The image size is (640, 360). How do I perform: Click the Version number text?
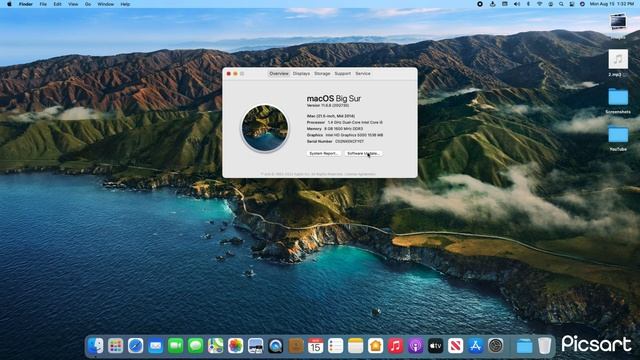[x=328, y=105]
